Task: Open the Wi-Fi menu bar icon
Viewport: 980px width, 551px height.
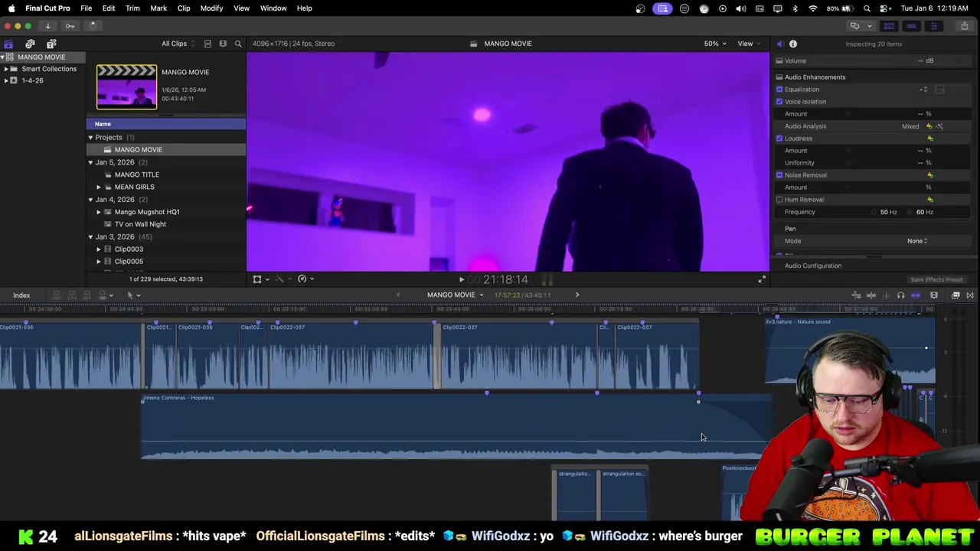Action: (x=812, y=8)
